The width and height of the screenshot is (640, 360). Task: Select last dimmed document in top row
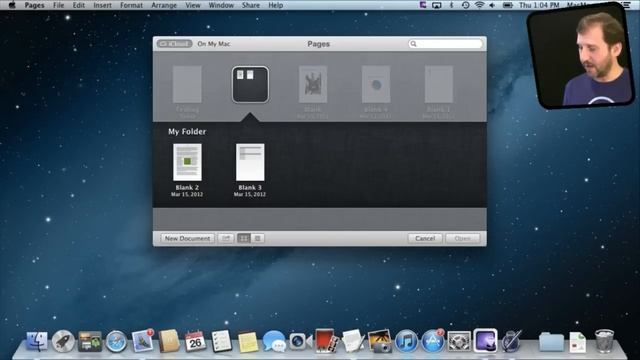tap(439, 84)
